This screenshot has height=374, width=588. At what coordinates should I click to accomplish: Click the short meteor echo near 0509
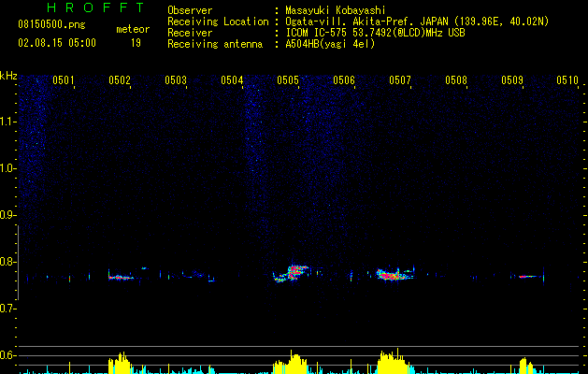click(x=527, y=277)
